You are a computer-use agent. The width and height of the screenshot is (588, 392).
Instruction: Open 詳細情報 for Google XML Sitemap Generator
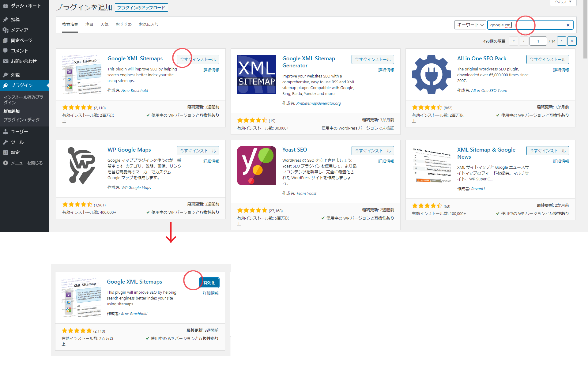pyautogui.click(x=386, y=70)
